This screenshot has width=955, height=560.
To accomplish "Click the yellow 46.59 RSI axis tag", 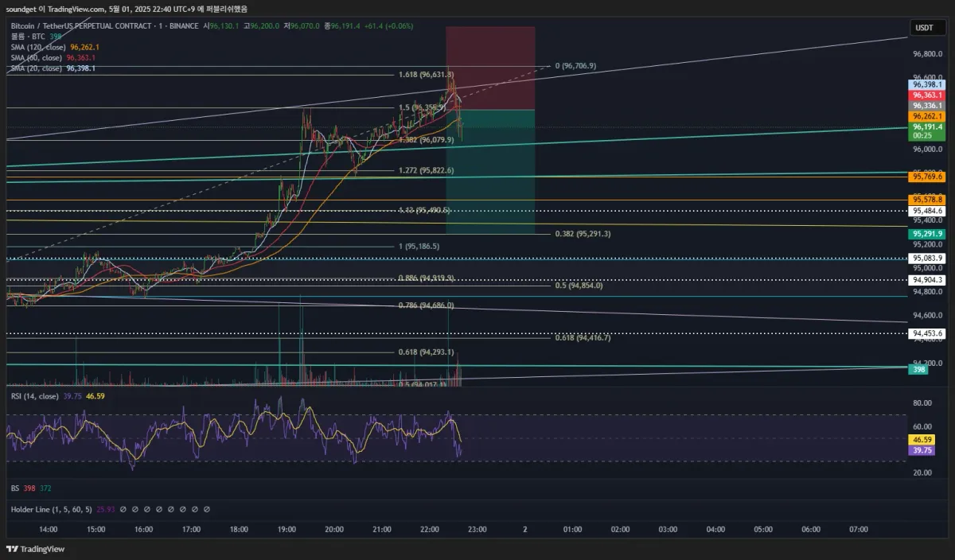I will (922, 439).
